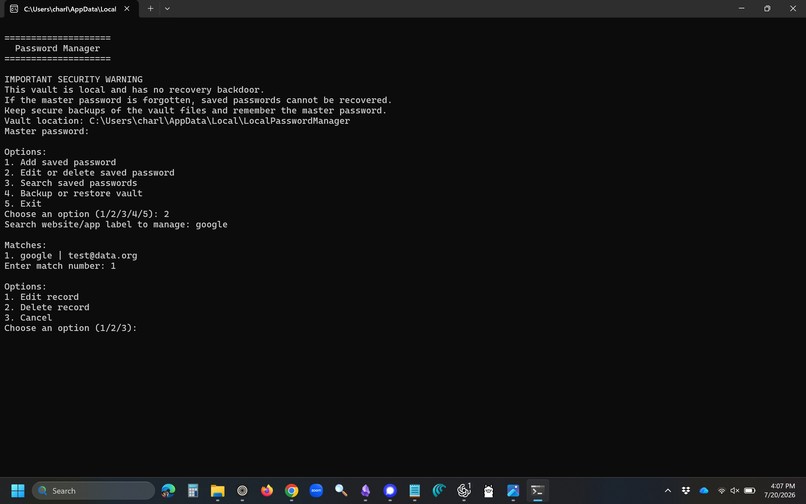This screenshot has width=806, height=504.
Task: Click the Dropbox tray icon
Action: point(686,491)
